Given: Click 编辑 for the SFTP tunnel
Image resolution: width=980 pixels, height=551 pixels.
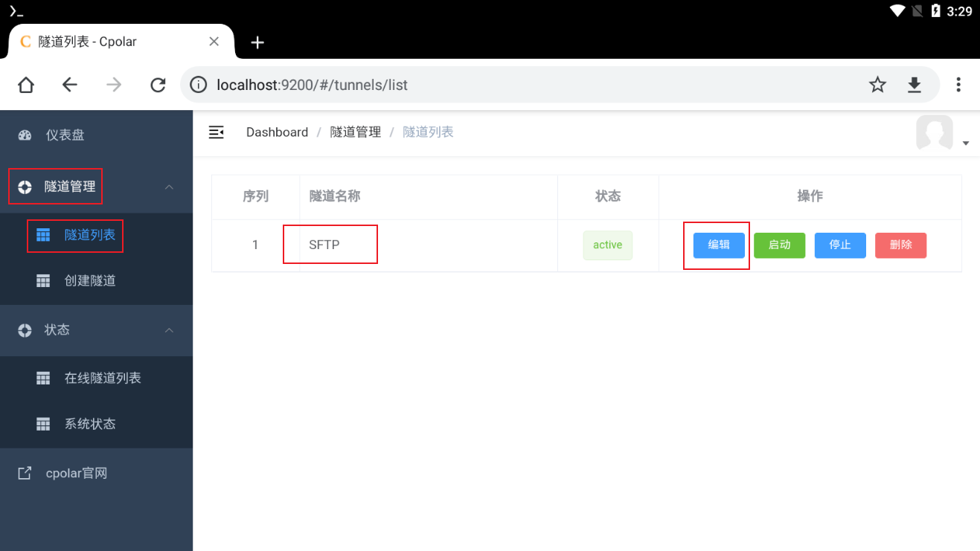Looking at the screenshot, I should (719, 245).
